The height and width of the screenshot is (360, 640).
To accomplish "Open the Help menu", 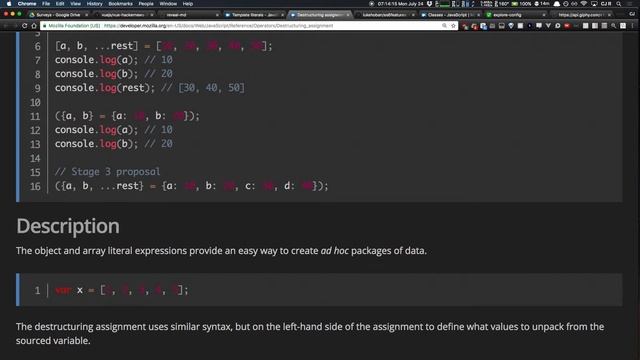I will (x=188, y=4).
